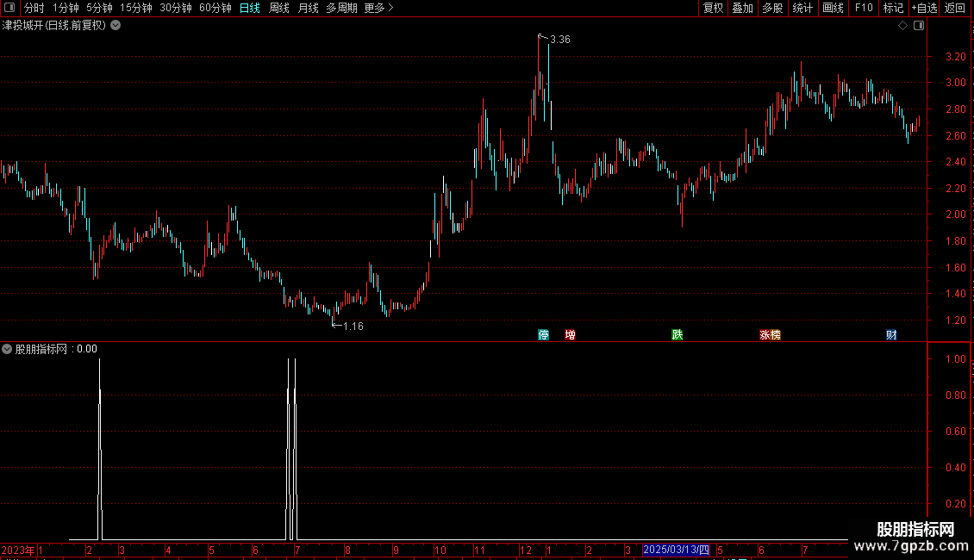Viewport: 974px width, 560px height.
Task: Open the 多周期 multi-period view
Action: coord(341,8)
